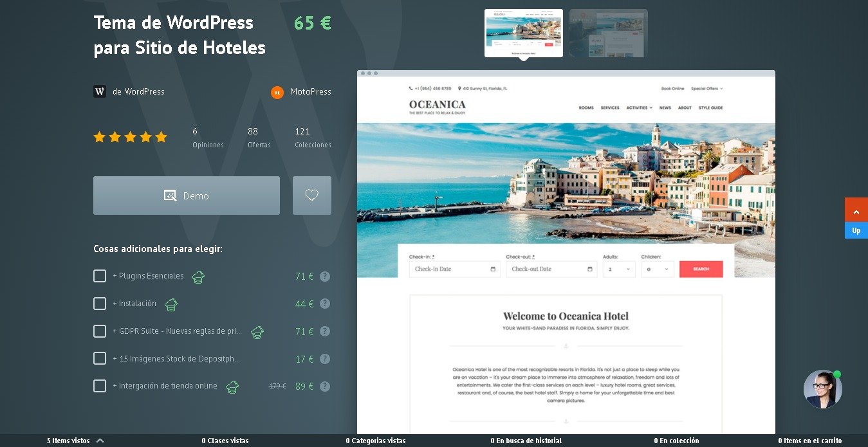The width and height of the screenshot is (868, 447).
Task: Open the live chat agent avatar
Action: (822, 389)
